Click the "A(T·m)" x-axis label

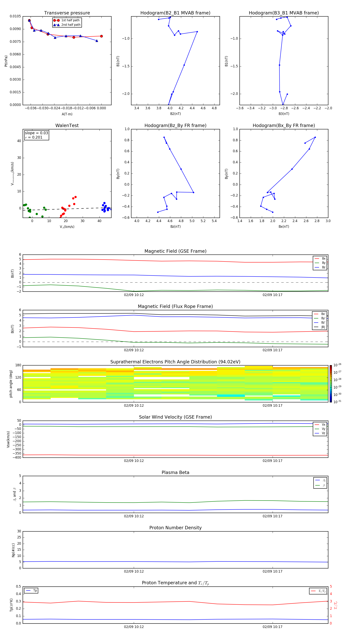point(67,114)
